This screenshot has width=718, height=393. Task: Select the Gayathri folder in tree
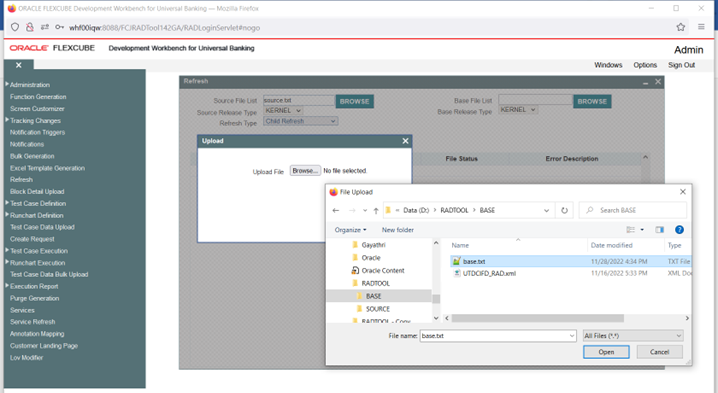[373, 245]
